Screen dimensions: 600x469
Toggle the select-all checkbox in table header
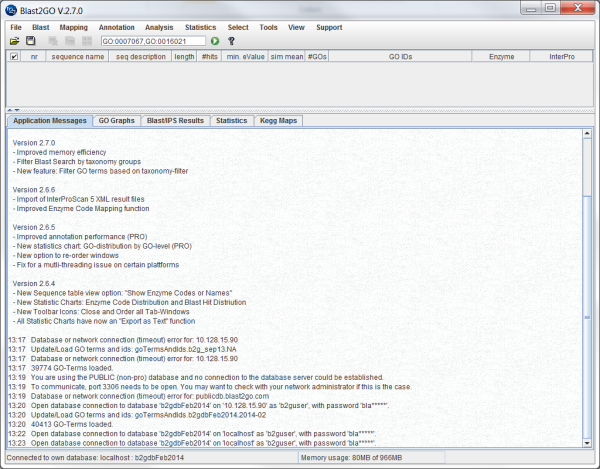(x=14, y=57)
